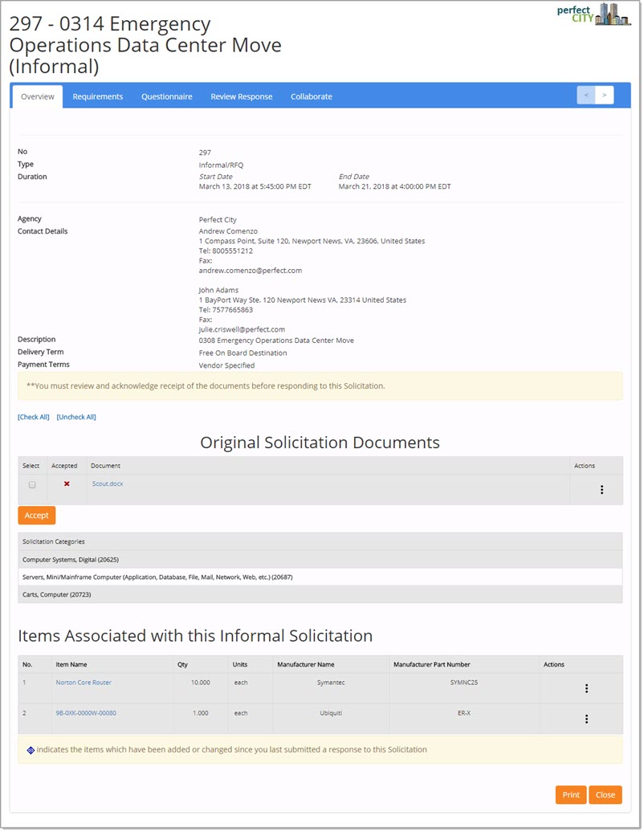Open the Questionnaire tab
The height and width of the screenshot is (832, 644).
coord(167,96)
